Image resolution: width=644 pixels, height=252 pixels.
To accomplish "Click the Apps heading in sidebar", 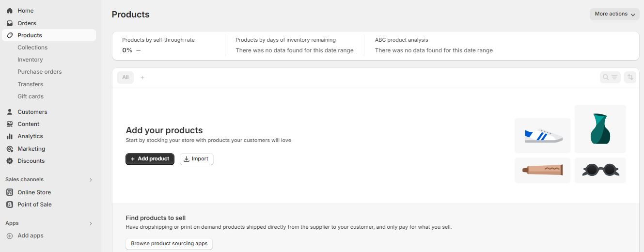I will (x=12, y=223).
